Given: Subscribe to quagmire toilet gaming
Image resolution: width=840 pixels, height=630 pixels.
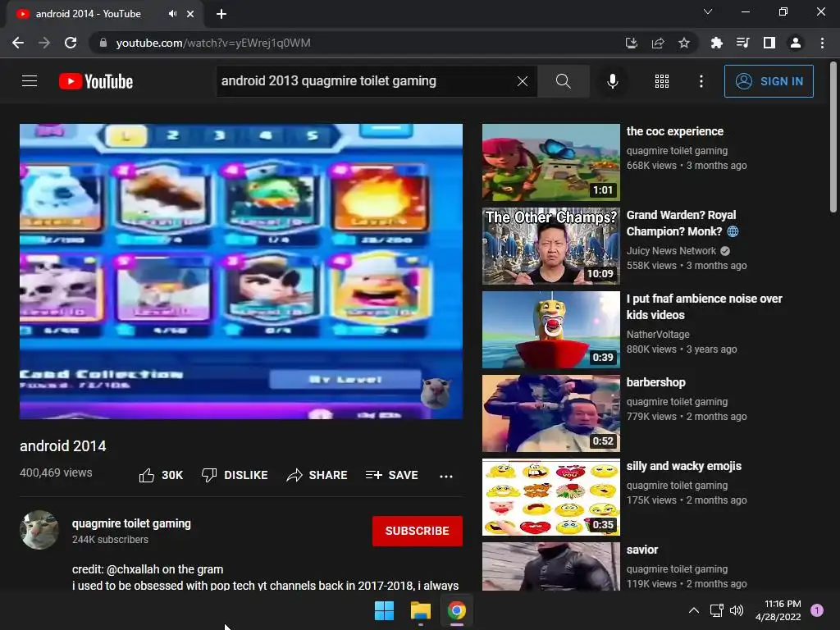Looking at the screenshot, I should point(418,531).
